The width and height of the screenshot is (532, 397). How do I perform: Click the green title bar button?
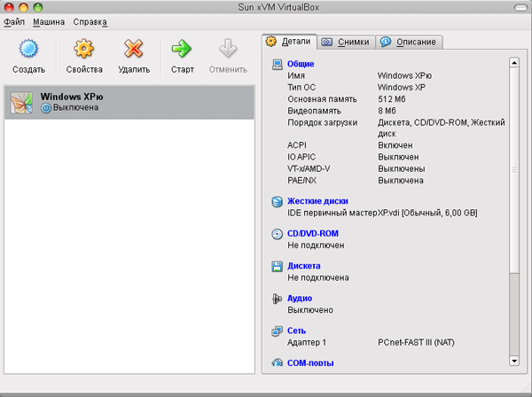click(38, 7)
